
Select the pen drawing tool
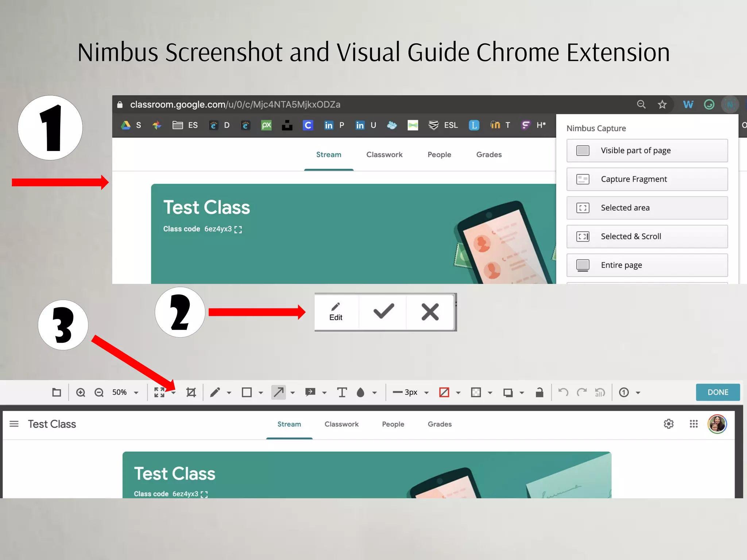(215, 392)
